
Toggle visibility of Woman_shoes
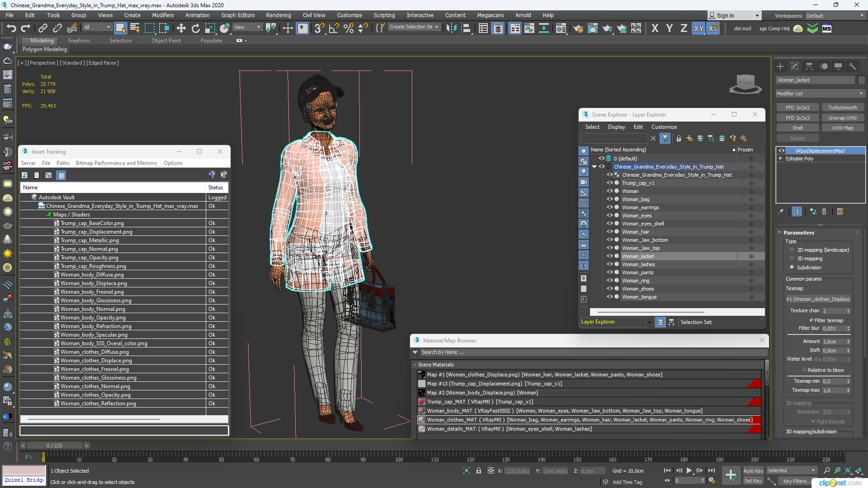[609, 289]
